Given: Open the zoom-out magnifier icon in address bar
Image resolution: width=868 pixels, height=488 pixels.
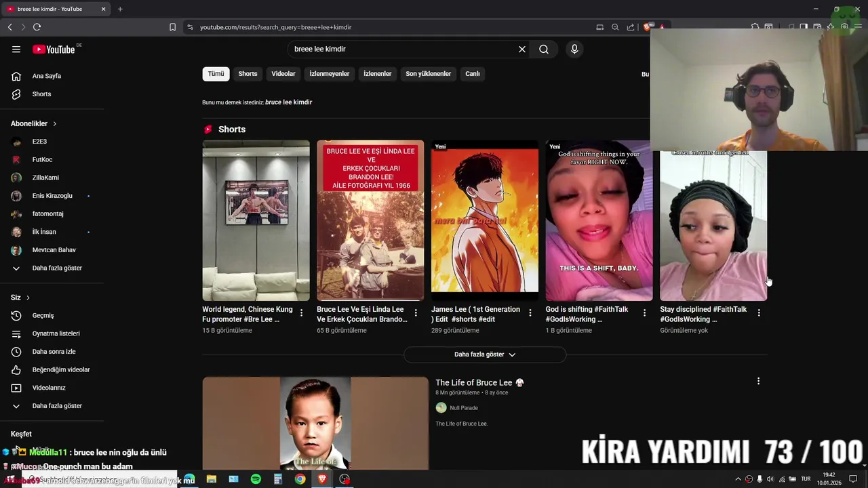Looking at the screenshot, I should coord(615,27).
